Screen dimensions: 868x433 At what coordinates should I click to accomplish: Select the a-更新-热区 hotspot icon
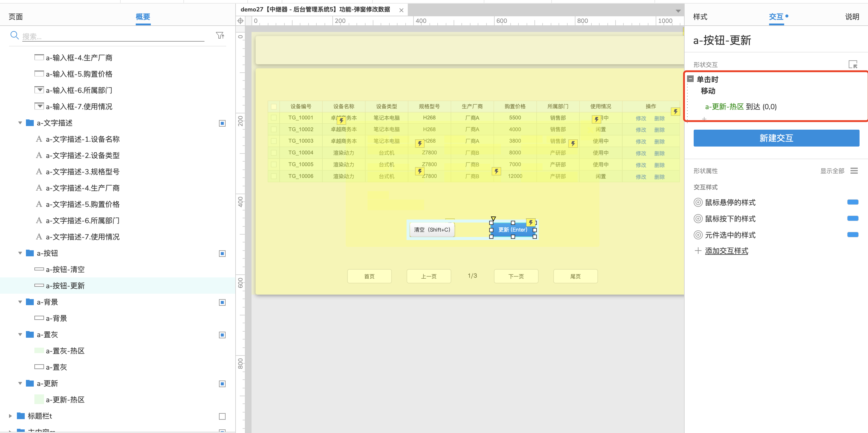pos(39,400)
